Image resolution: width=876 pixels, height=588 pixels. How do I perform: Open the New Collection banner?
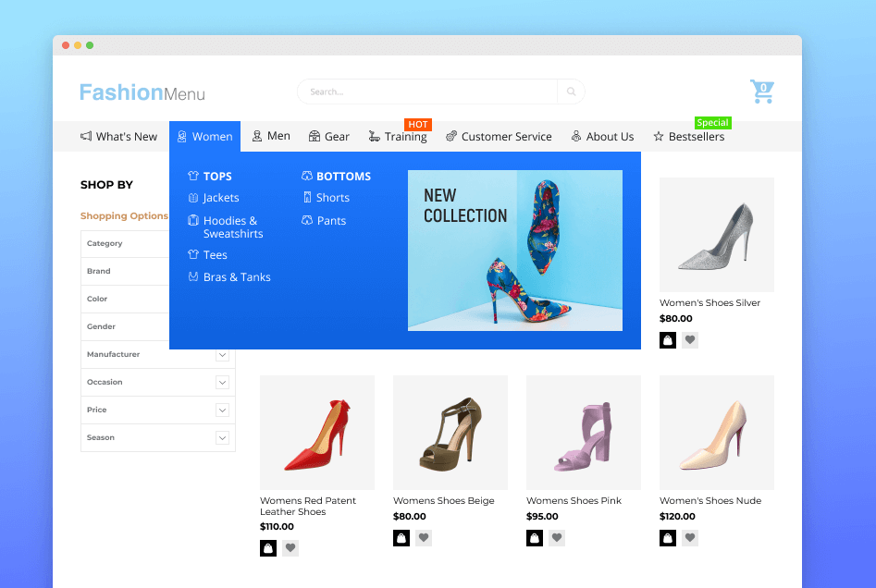pos(515,251)
